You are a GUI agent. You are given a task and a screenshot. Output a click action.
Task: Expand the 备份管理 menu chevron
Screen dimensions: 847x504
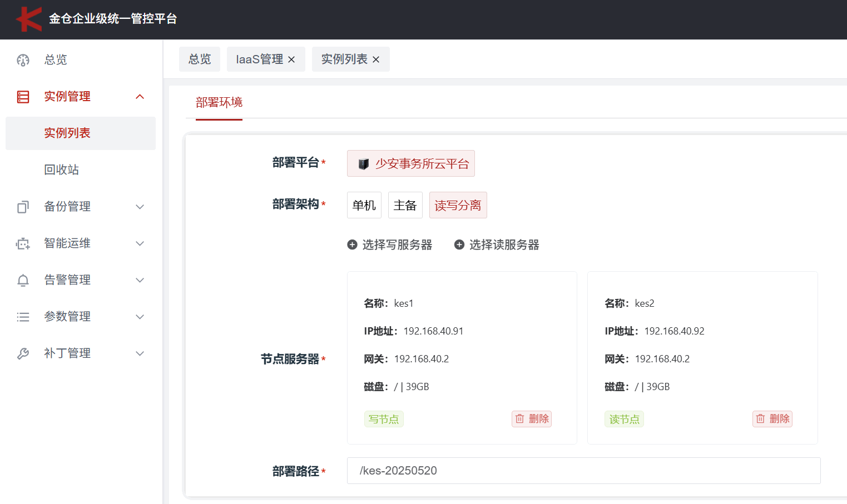pos(140,207)
